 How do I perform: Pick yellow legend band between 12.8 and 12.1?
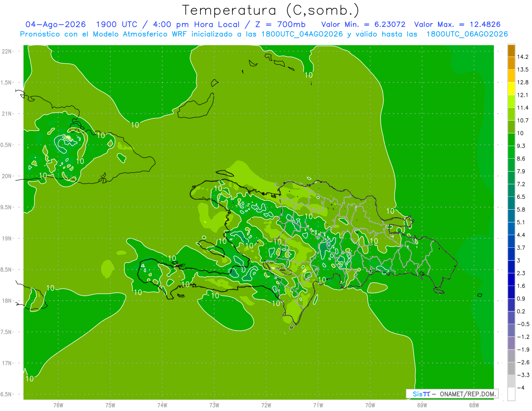[x=511, y=89]
